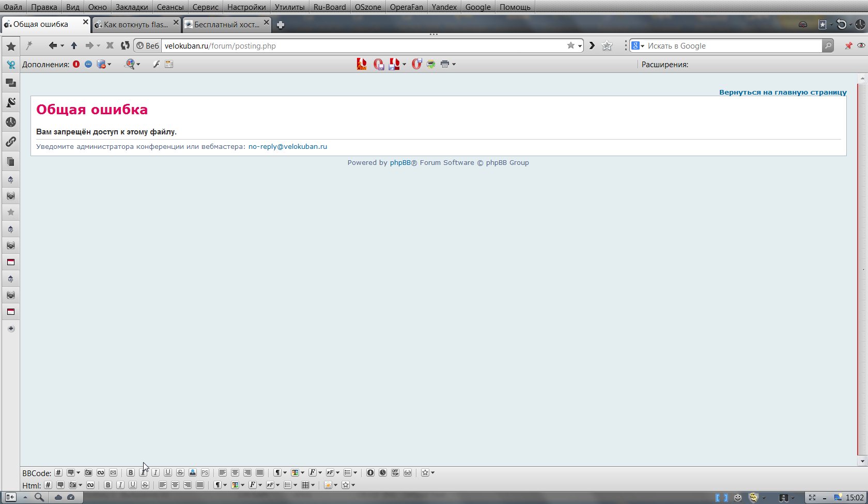This screenshot has height=504, width=868.
Task: Toggle the eye icon near search field
Action: [x=861, y=45]
